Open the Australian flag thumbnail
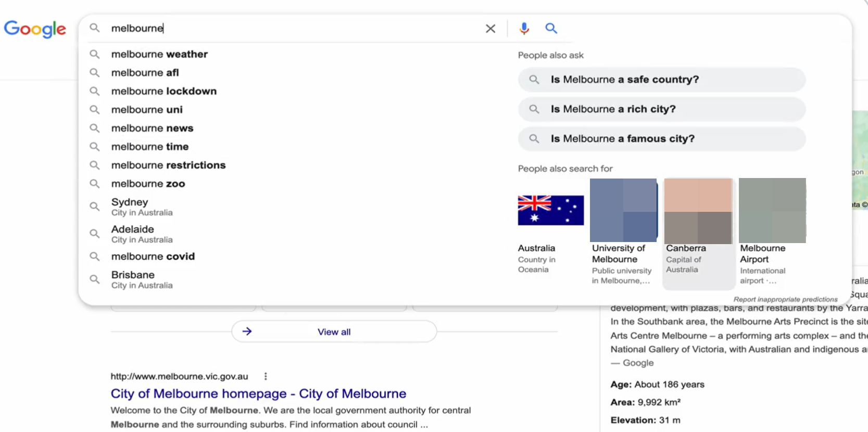Image resolution: width=868 pixels, height=432 pixels. click(551, 210)
